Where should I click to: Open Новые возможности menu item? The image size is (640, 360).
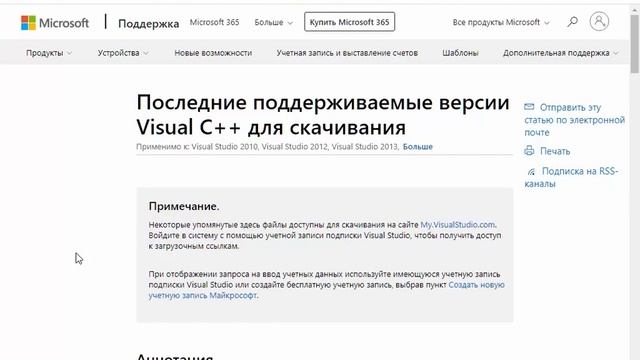pos(213,53)
